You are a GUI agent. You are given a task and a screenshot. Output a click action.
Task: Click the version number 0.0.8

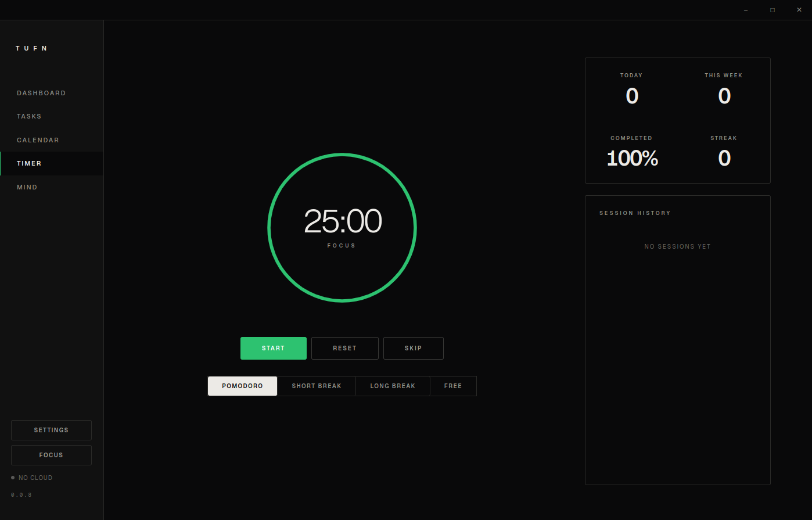21,494
